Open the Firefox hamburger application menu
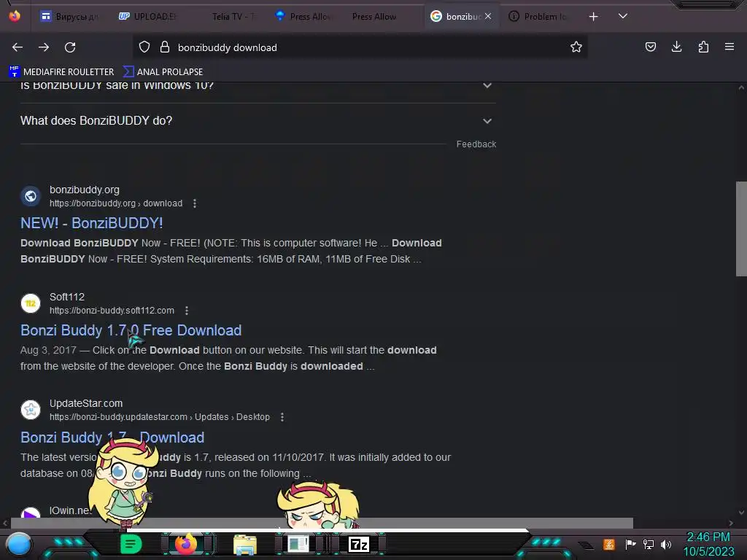747x560 pixels. point(729,47)
